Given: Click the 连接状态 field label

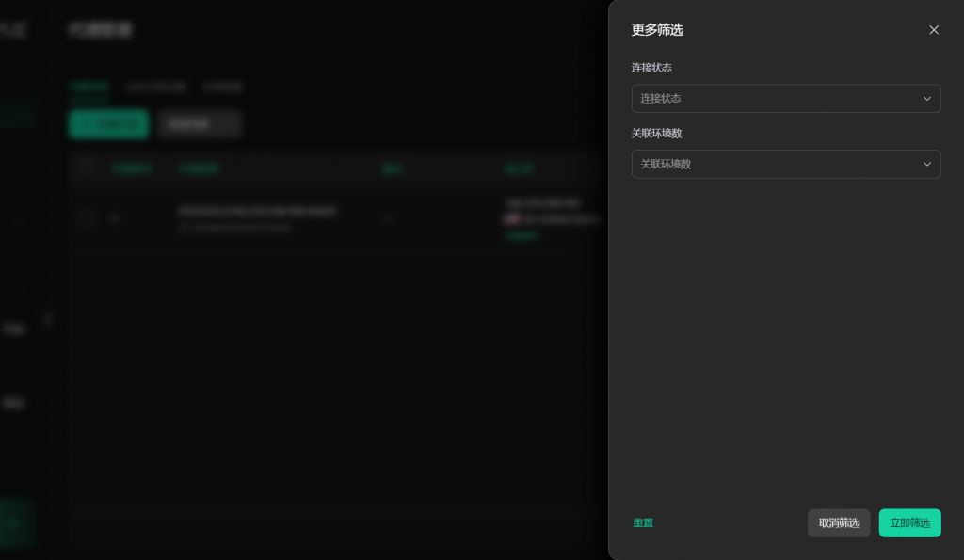Looking at the screenshot, I should coord(651,68).
